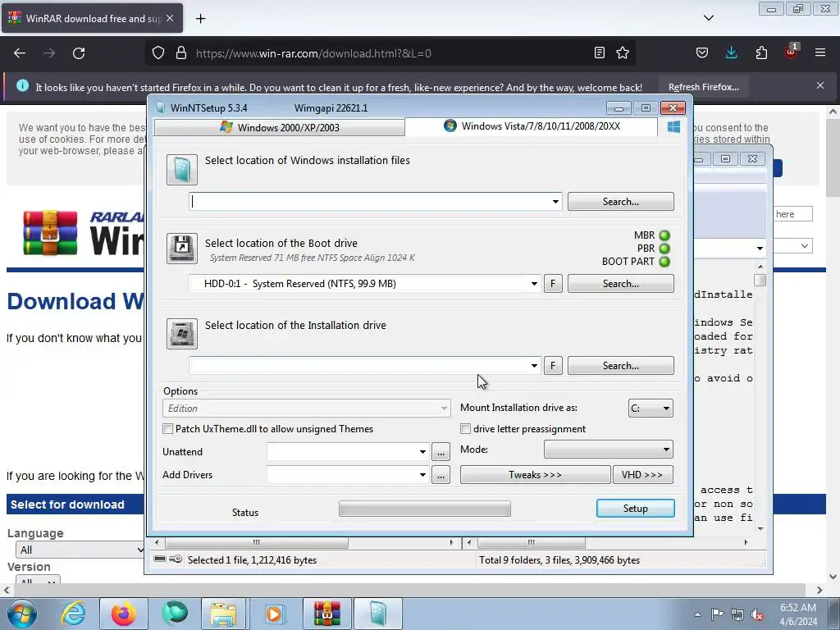Open File Explorer from the taskbar
The width and height of the screenshot is (840, 630).
(x=223, y=614)
